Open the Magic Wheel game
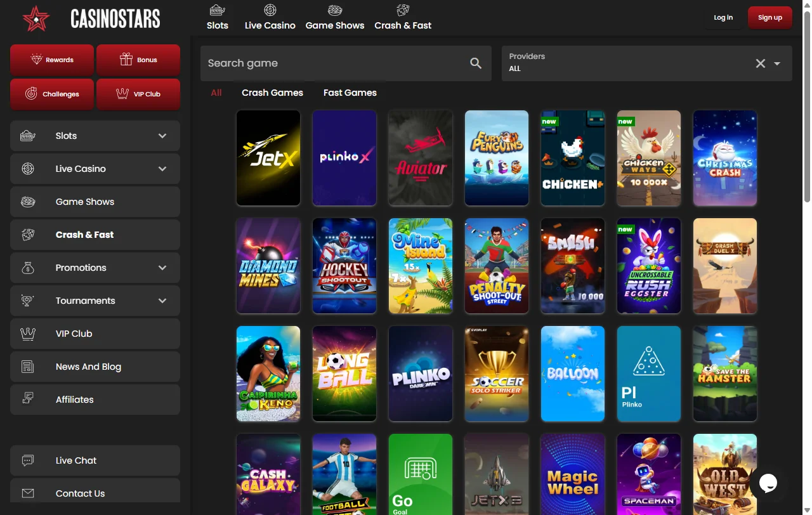The image size is (812, 515). point(573,474)
